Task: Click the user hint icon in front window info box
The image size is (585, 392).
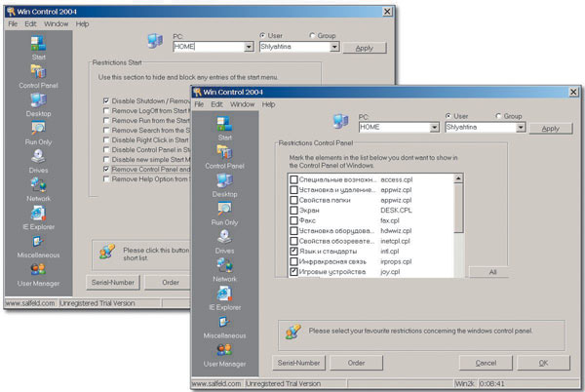Action: [292, 332]
